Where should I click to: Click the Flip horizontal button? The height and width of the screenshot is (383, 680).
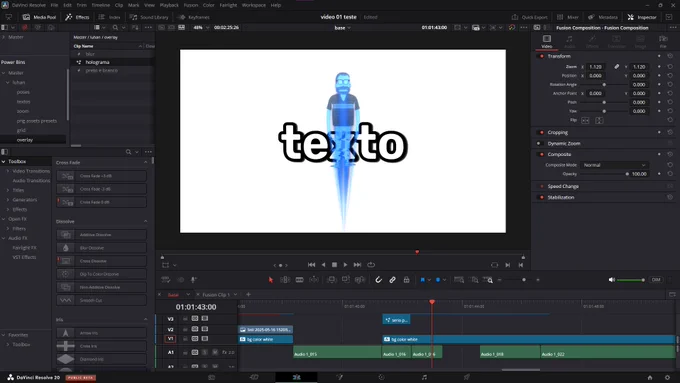tap(585, 120)
